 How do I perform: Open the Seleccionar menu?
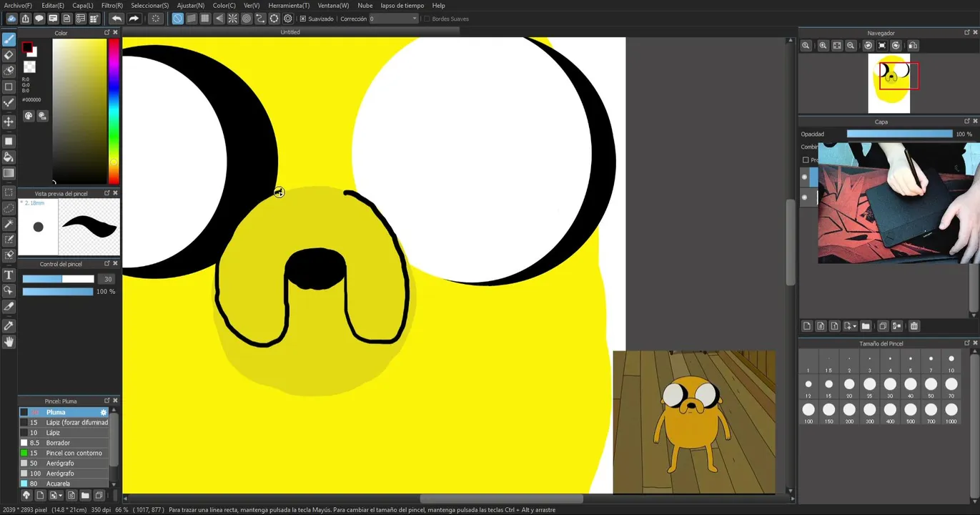tap(149, 5)
